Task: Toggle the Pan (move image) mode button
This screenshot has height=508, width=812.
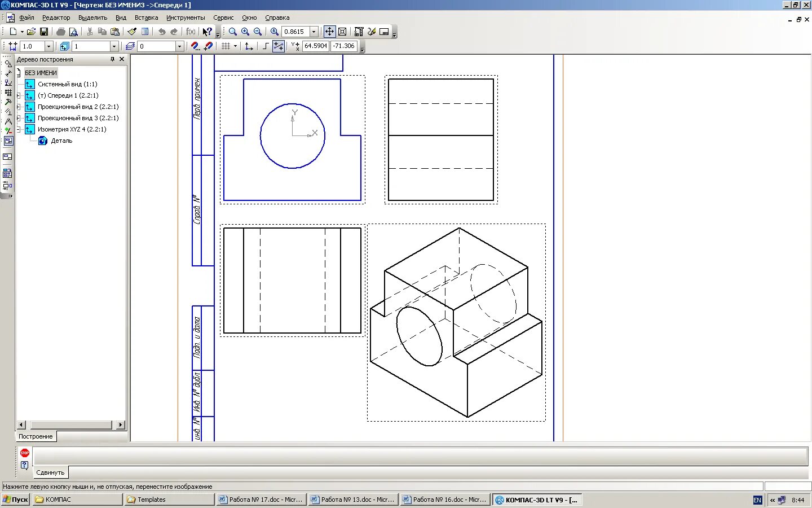Action: [x=329, y=32]
